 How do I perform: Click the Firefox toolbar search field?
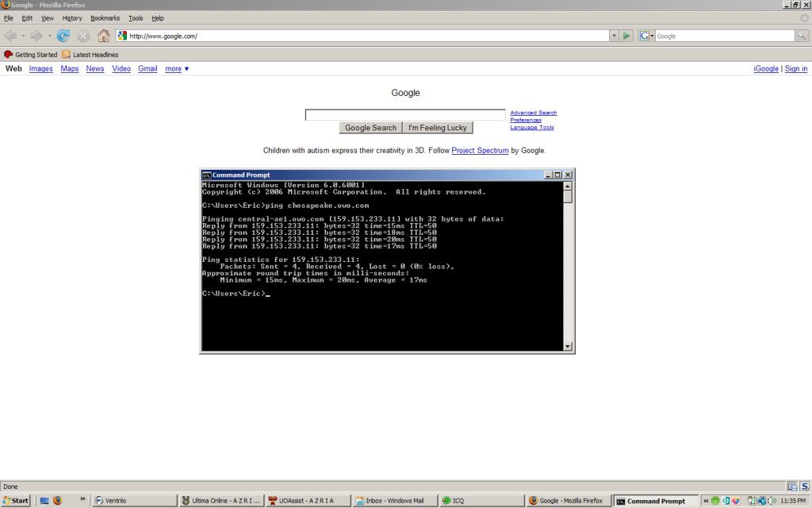(725, 36)
